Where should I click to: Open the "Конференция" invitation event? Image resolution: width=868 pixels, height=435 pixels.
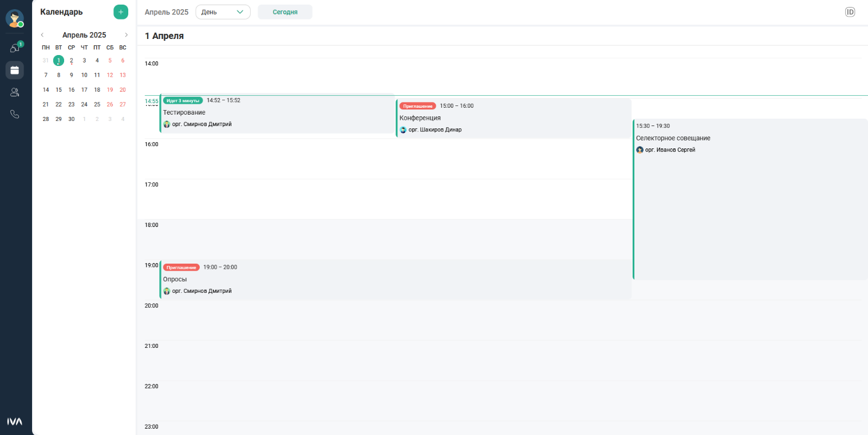point(514,118)
